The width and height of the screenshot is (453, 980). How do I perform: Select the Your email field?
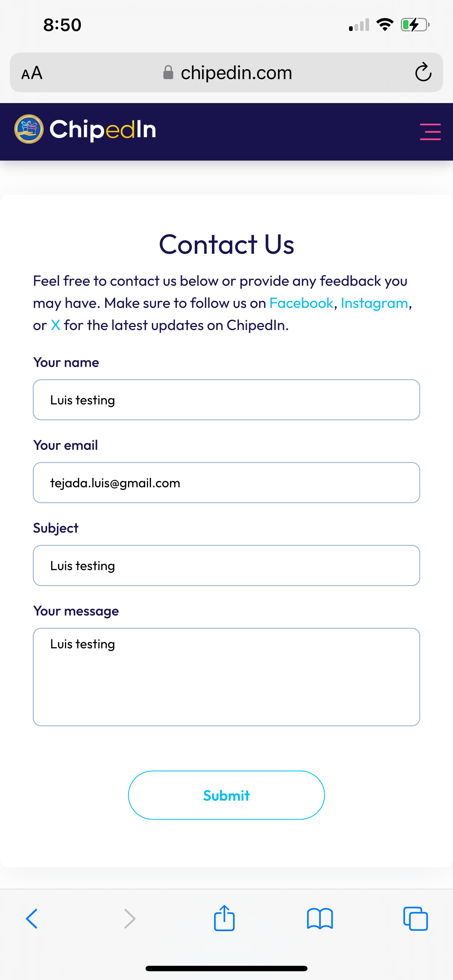click(x=226, y=483)
